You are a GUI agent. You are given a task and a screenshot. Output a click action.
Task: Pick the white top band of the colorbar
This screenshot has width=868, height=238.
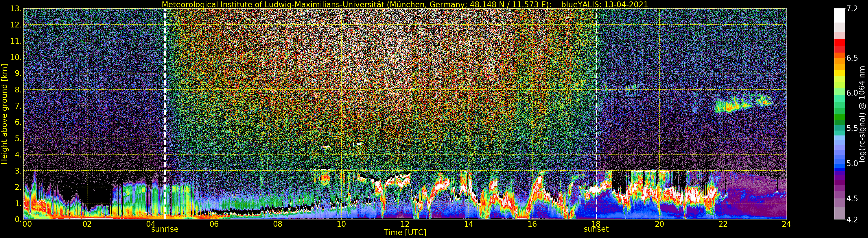coord(839,16)
